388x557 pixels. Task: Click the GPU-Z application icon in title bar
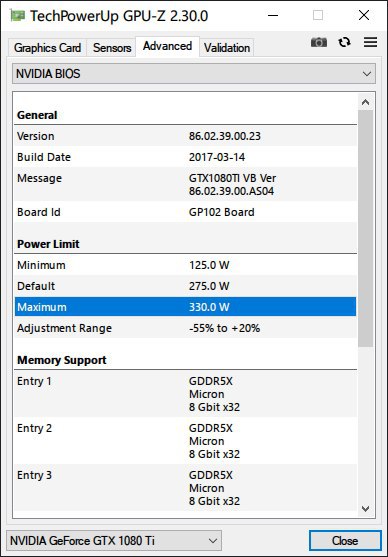(17, 15)
